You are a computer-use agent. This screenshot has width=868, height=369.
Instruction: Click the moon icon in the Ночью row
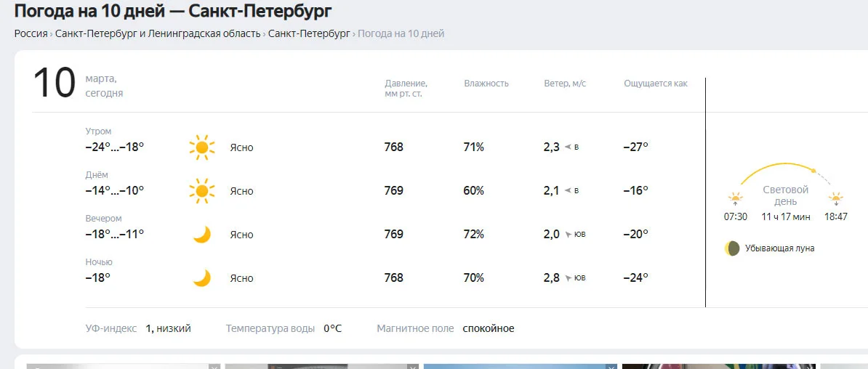pyautogui.click(x=201, y=277)
